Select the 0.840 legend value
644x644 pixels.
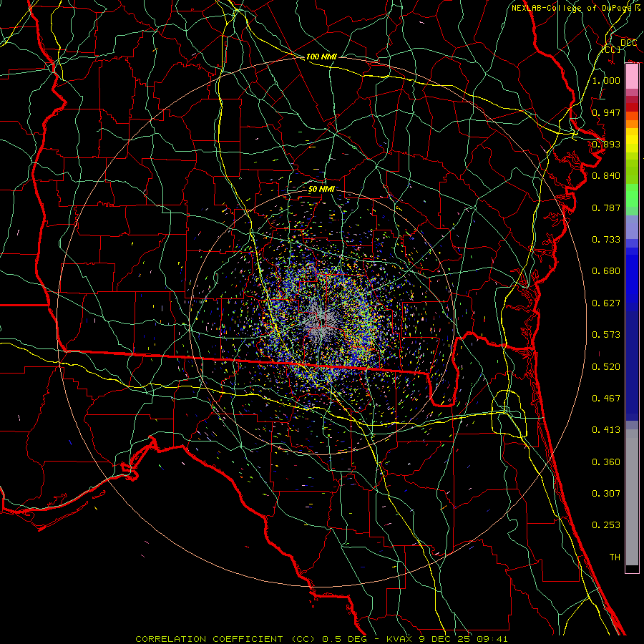click(606, 176)
